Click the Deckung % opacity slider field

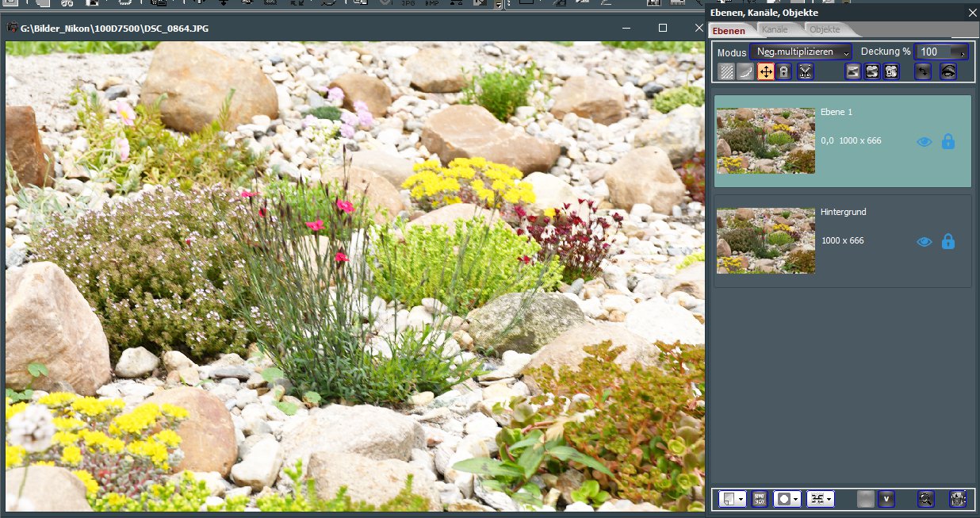click(941, 52)
